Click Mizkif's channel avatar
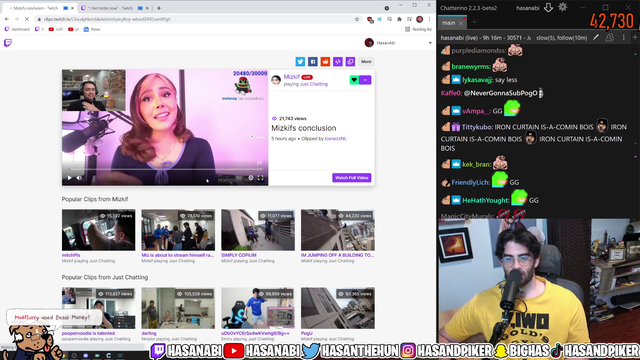The image size is (640, 360). (x=276, y=80)
